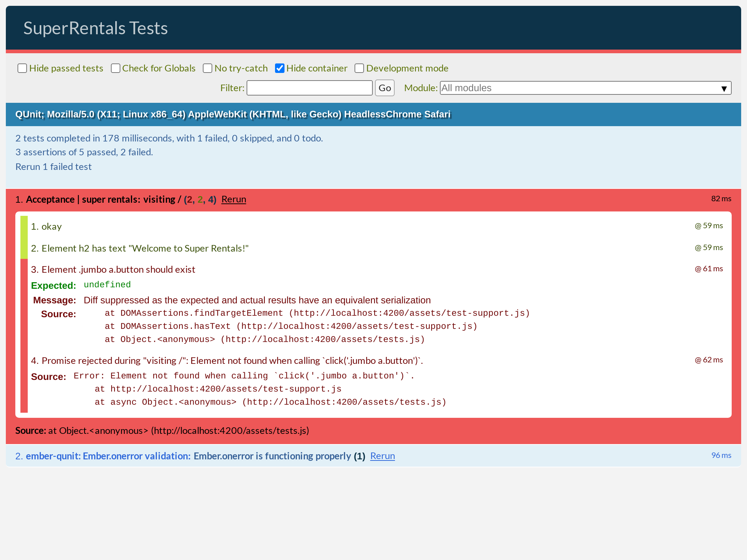Image resolution: width=747 pixels, height=560 pixels.
Task: Click the Go button
Action: [385, 88]
